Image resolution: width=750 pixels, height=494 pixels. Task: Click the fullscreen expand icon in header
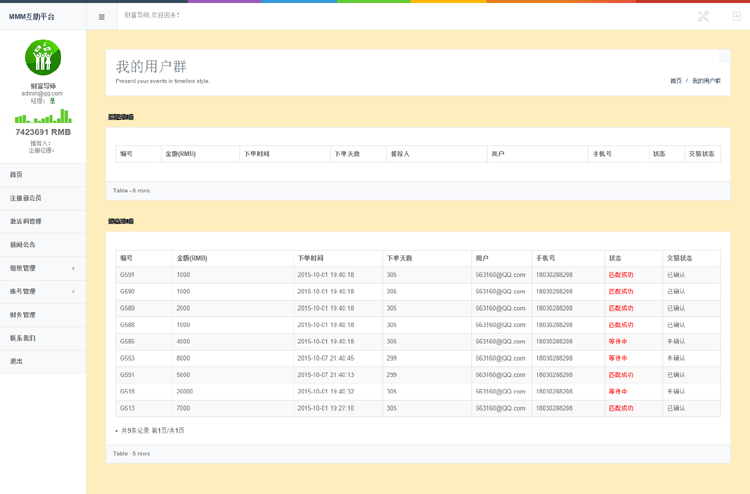point(703,16)
